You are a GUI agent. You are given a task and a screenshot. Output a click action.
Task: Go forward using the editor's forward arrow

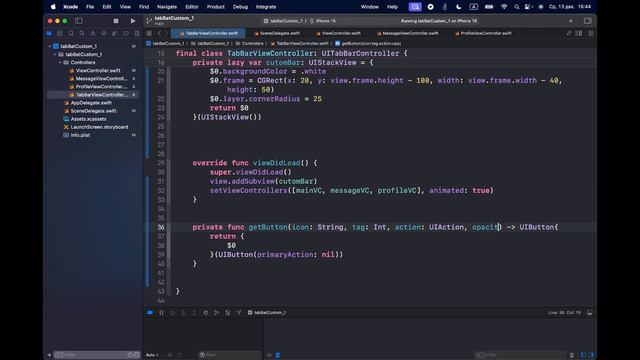click(166, 33)
